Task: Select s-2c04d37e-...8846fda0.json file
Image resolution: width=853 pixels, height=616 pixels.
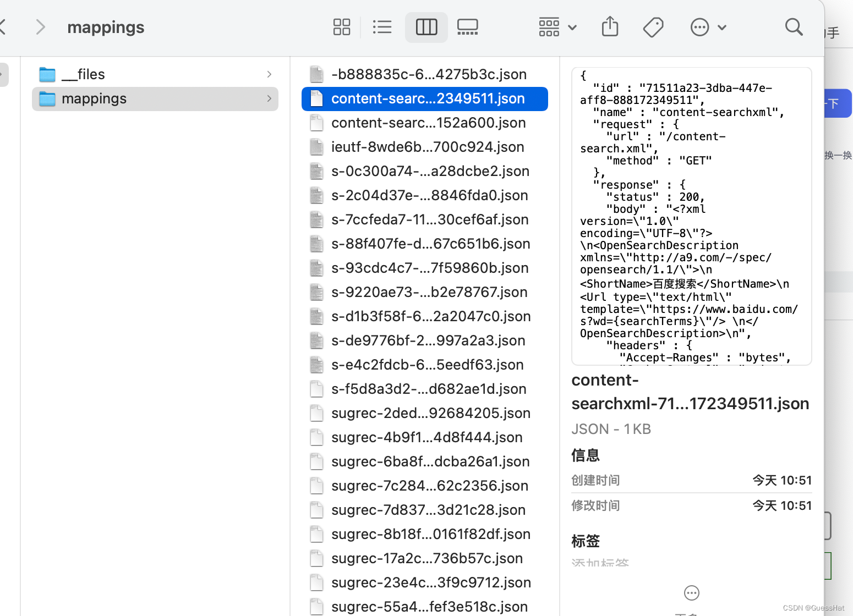Action: coord(425,195)
